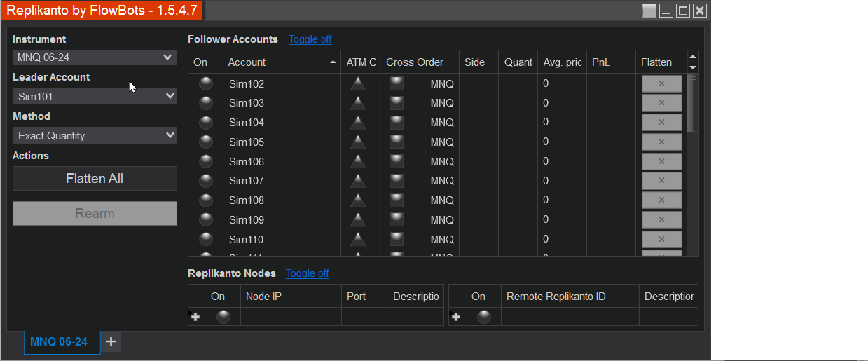Check the Cross Order box for Sim104
Image resolution: width=868 pixels, height=361 pixels.
397,123
